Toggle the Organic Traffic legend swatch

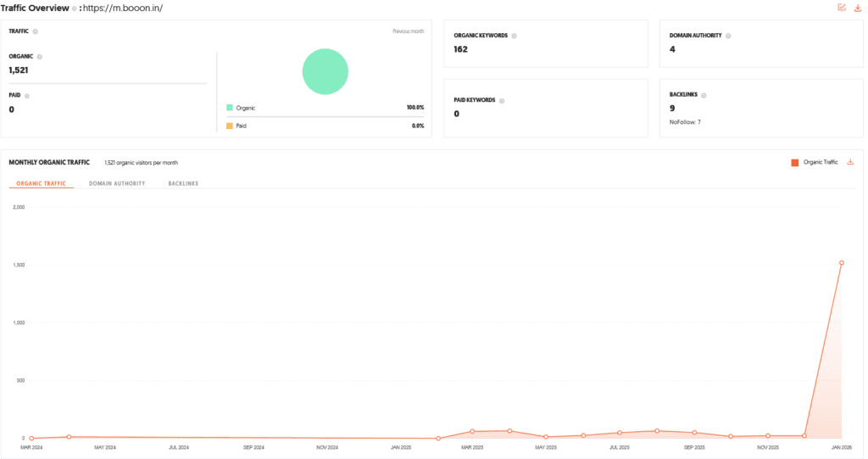point(795,162)
